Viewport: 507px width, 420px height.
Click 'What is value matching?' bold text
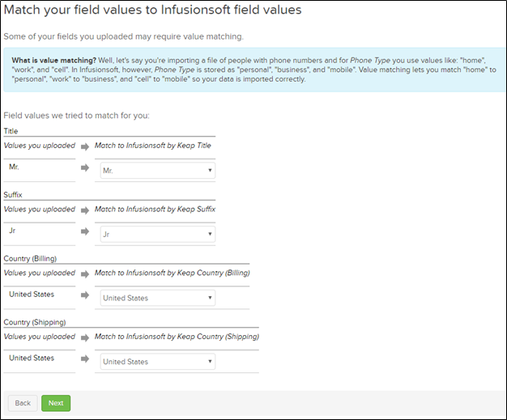(x=54, y=61)
